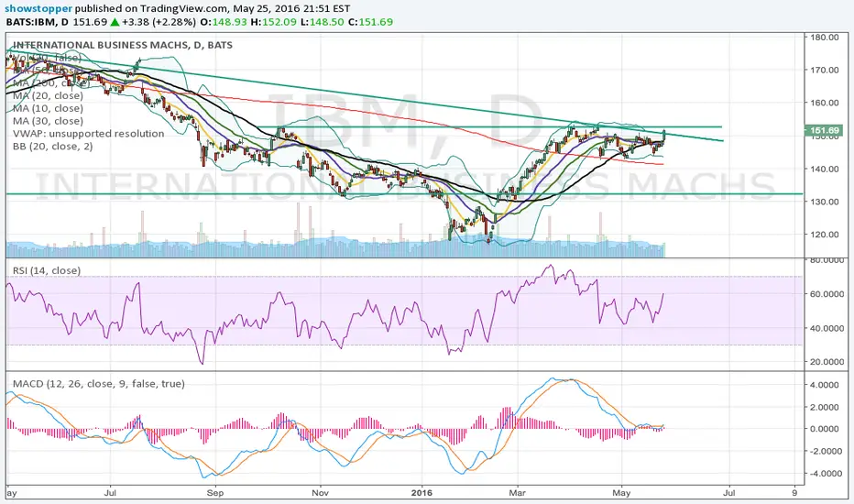Select the RSI (14, close) pane label
This screenshot has height=504, width=854.
point(47,271)
